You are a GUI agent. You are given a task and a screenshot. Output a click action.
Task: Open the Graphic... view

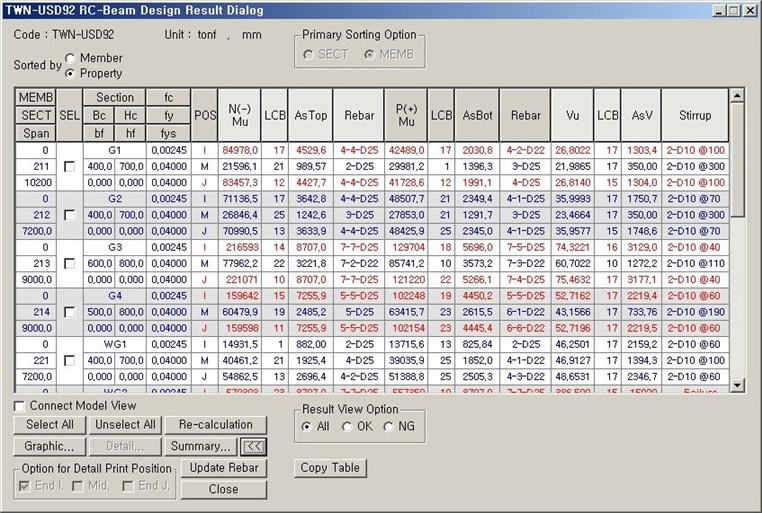[51, 446]
